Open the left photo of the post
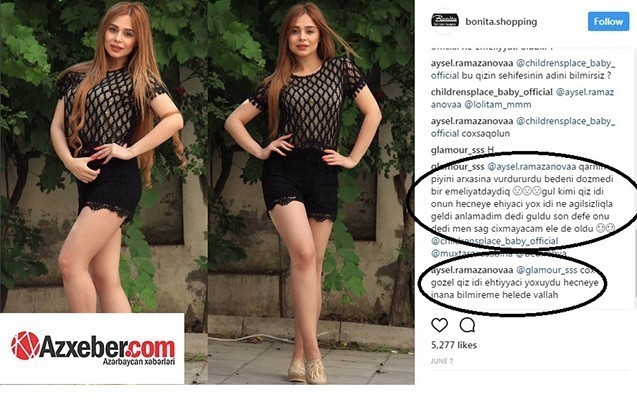Screen dimensions: 637x400 click(x=104, y=156)
